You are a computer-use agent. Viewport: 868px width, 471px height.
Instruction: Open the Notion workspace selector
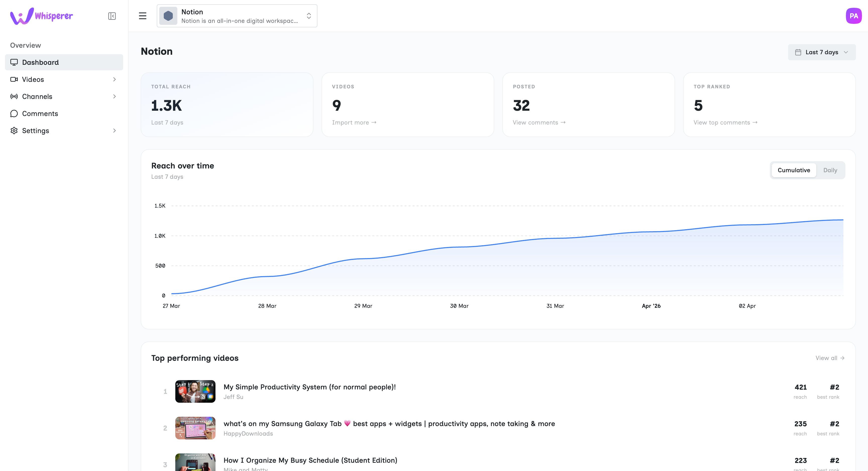pyautogui.click(x=237, y=16)
